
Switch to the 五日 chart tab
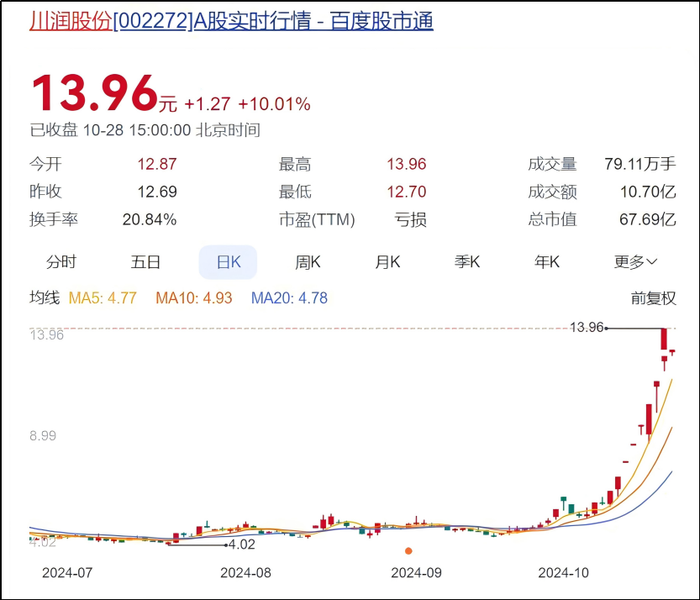click(145, 262)
